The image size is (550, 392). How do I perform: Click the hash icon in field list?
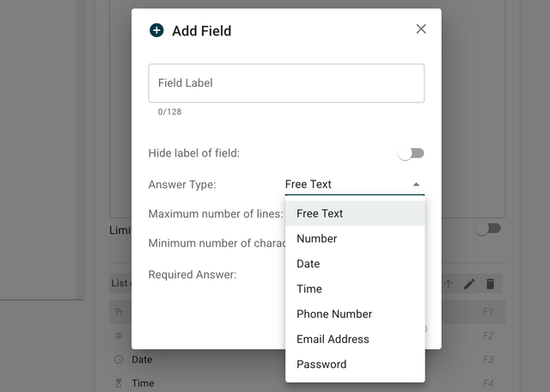(x=119, y=335)
